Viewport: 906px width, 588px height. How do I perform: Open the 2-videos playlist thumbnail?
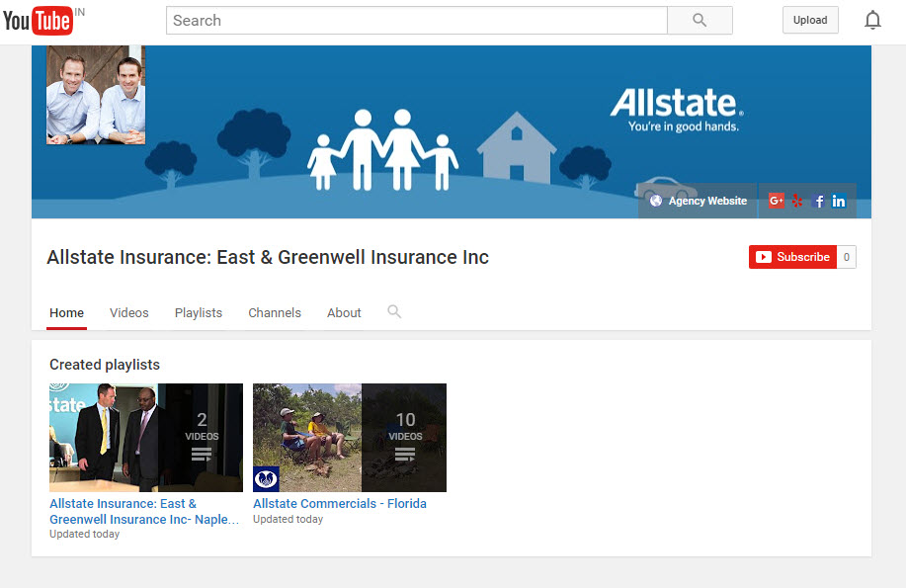click(146, 438)
